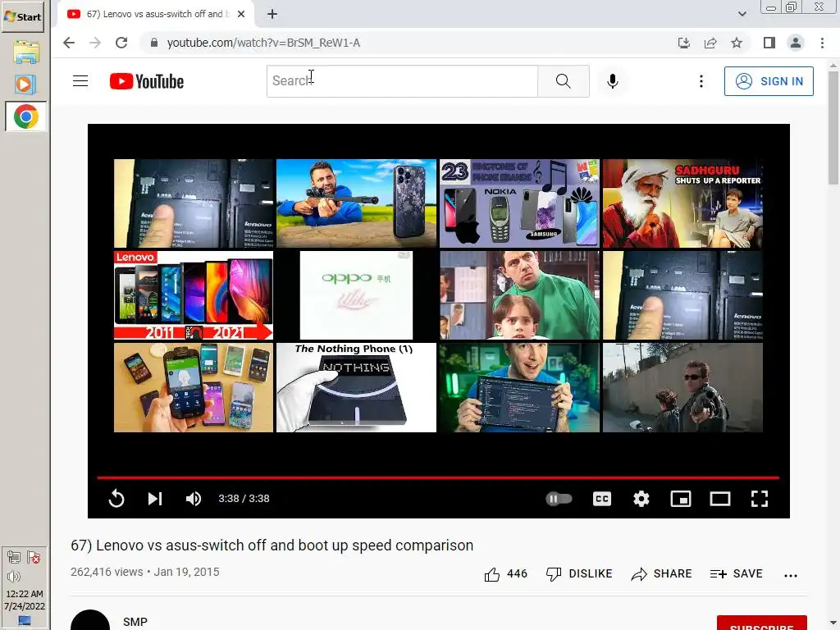Click the page vertical scrollbar

pyautogui.click(x=833, y=127)
